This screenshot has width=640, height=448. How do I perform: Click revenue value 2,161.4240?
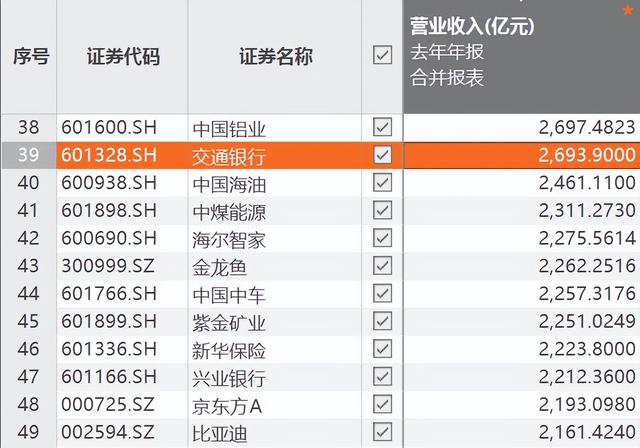coord(587,433)
